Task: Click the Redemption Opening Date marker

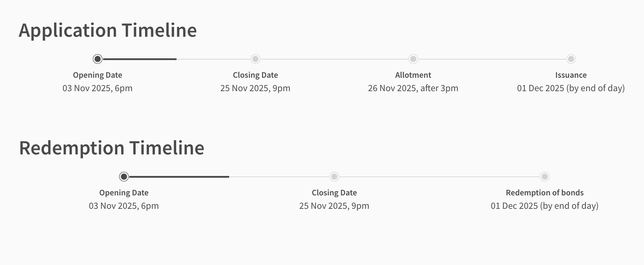Action: (x=124, y=177)
